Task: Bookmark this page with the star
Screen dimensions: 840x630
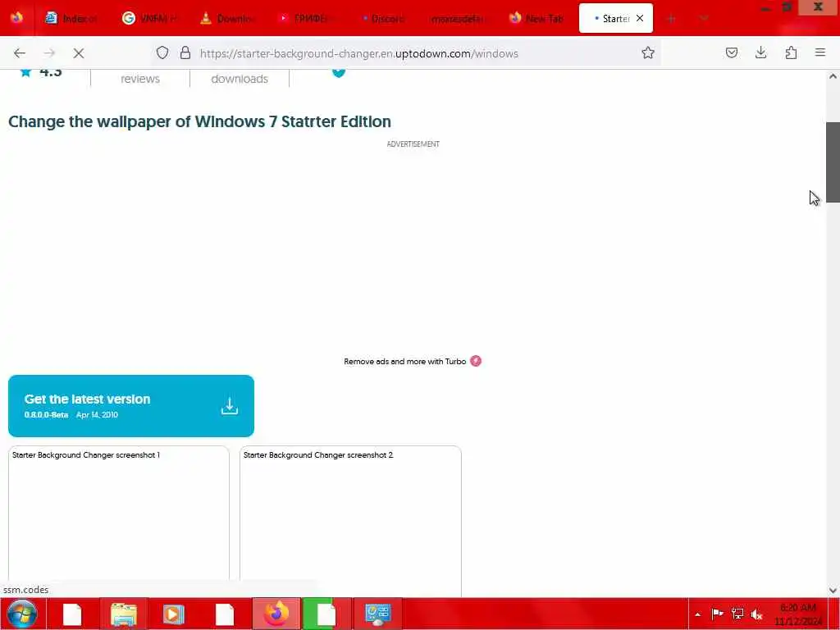Action: click(648, 53)
